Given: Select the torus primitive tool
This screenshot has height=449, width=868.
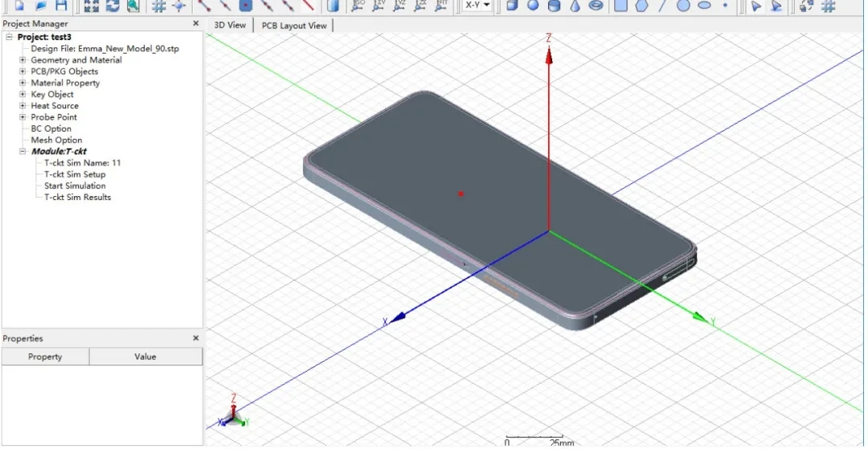Looking at the screenshot, I should [596, 5].
